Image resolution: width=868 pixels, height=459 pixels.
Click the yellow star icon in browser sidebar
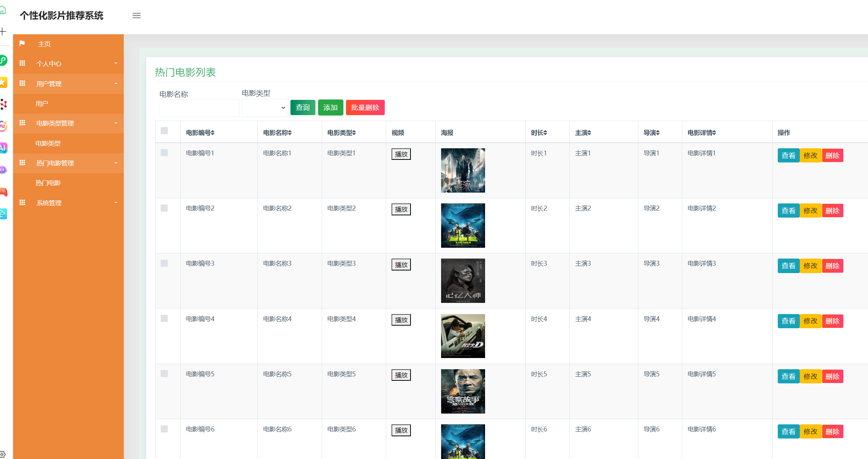(3, 82)
